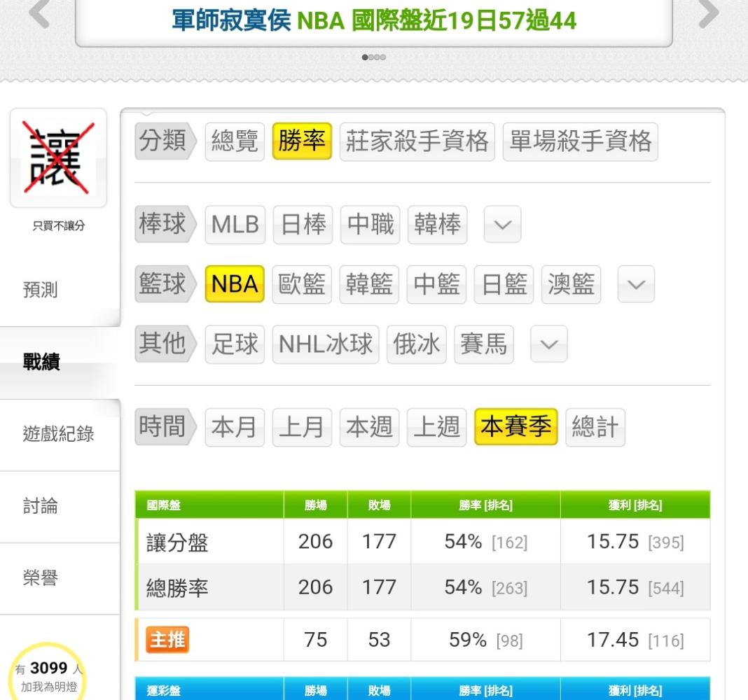Screen dimensions: 748x700
Task: Set time range to 本月
Action: pos(235,427)
